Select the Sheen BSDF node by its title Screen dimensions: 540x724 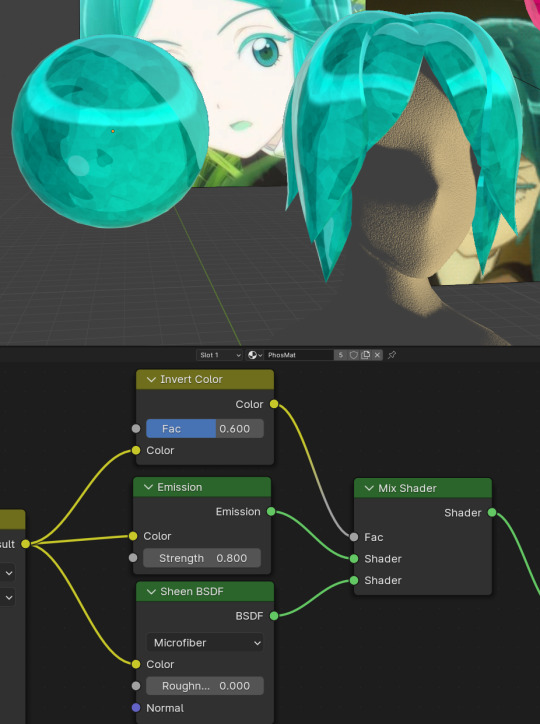click(192, 591)
